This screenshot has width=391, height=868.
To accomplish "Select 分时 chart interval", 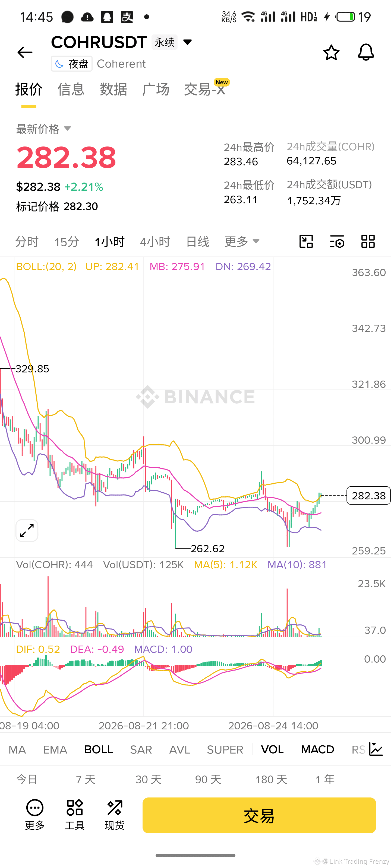I will [x=27, y=242].
